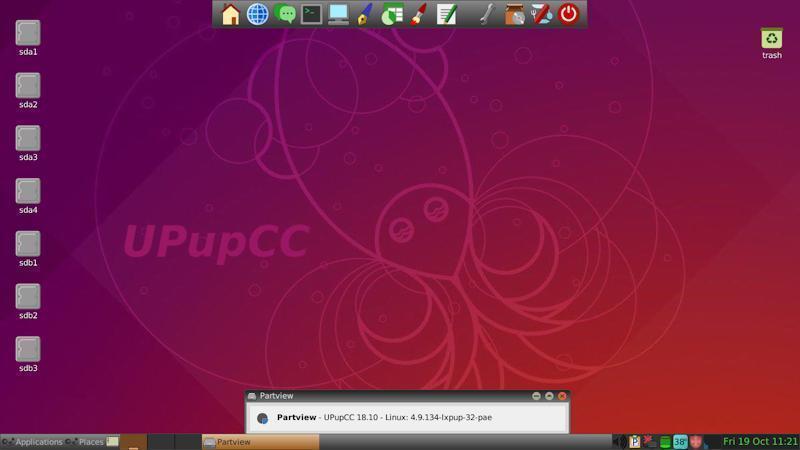Image resolution: width=800 pixels, height=450 pixels.
Task: Open the green spreadsheet chart application
Action: click(392, 14)
